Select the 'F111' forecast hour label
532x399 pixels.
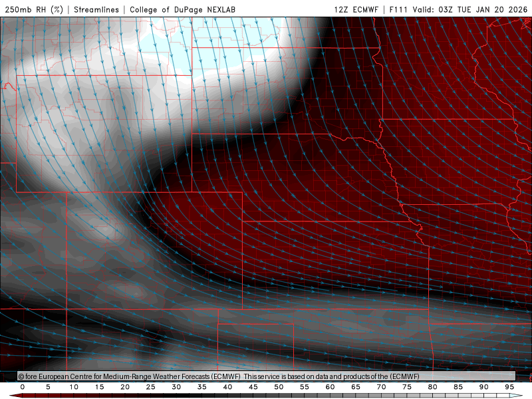[x=398, y=9]
